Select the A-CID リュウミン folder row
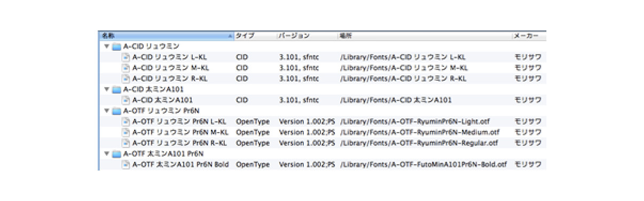Screen dimensions: 644x201 pos(323,46)
